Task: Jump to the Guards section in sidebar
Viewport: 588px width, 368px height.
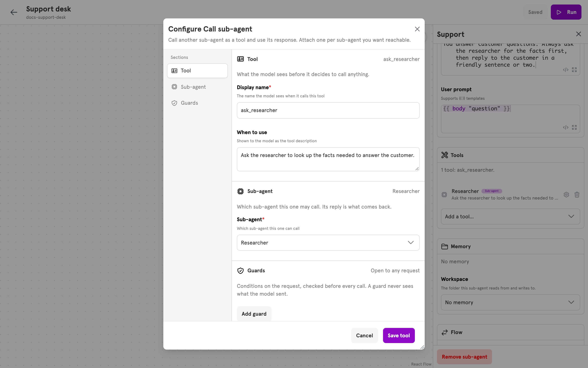Action: tap(197, 103)
